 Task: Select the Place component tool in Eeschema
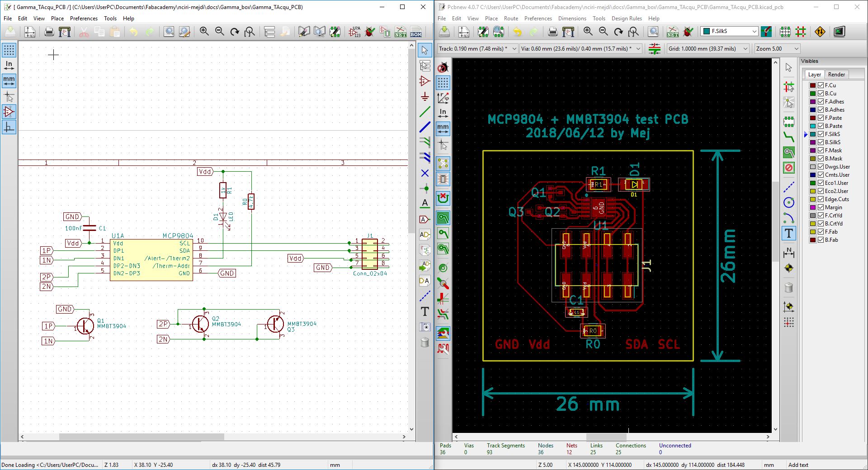click(x=425, y=81)
